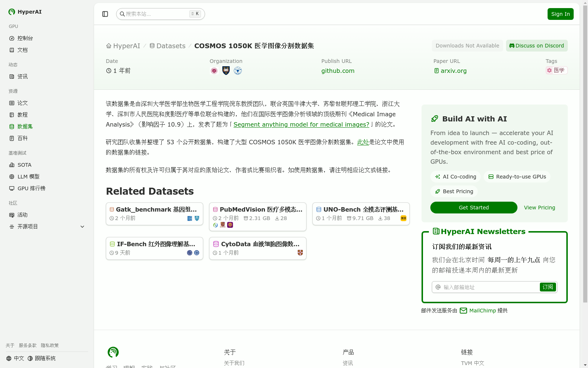Viewport: 588px width, 368px height.
Task: Click the clock icon beside 1 年前
Action: click(109, 71)
